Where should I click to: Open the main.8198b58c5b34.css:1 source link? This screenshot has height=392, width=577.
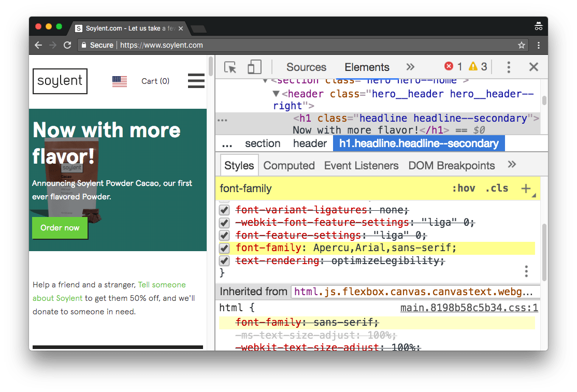(469, 308)
